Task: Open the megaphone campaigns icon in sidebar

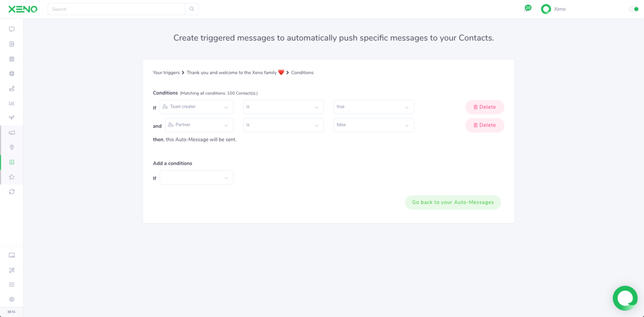Action: [x=12, y=133]
